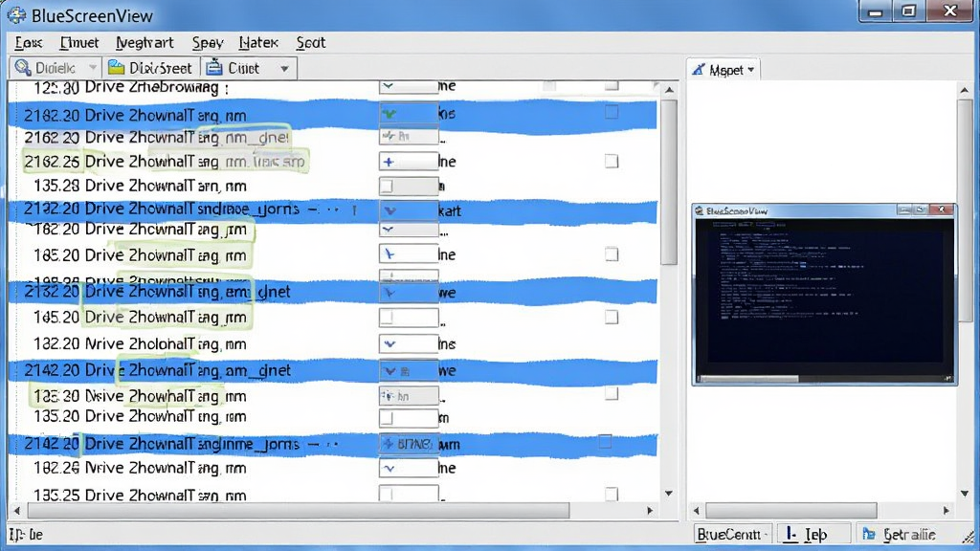Open the combo box in the 2162.20 row
Screen dimensions: 980x551
pyautogui.click(x=408, y=136)
